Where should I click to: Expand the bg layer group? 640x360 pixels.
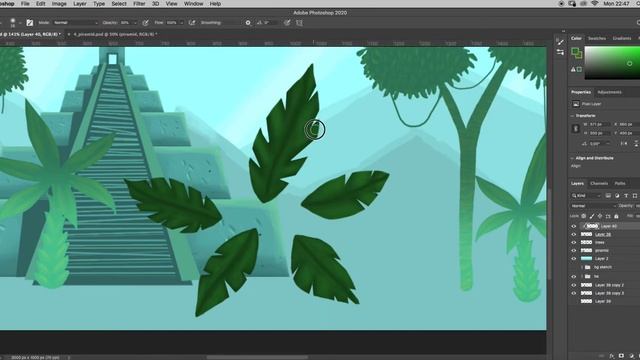582,277
